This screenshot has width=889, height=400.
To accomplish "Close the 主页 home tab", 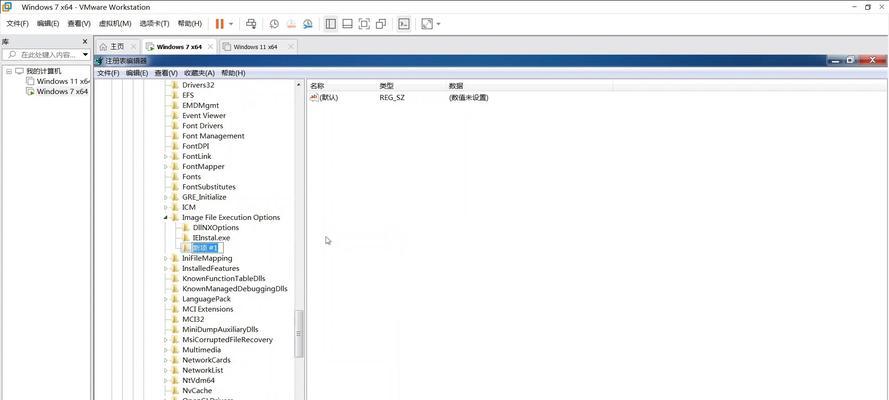I will (133, 46).
